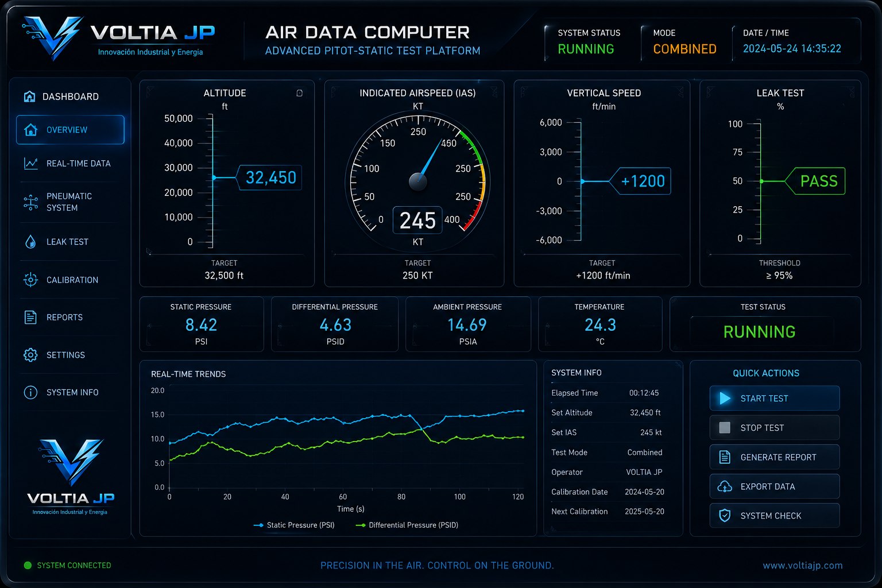Viewport: 882px width, 588px height.
Task: Click the Start Test play icon
Action: coord(725,399)
